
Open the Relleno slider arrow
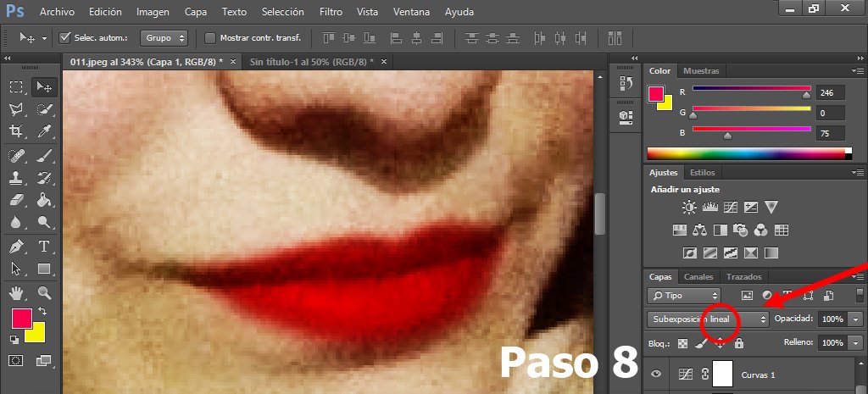857,343
